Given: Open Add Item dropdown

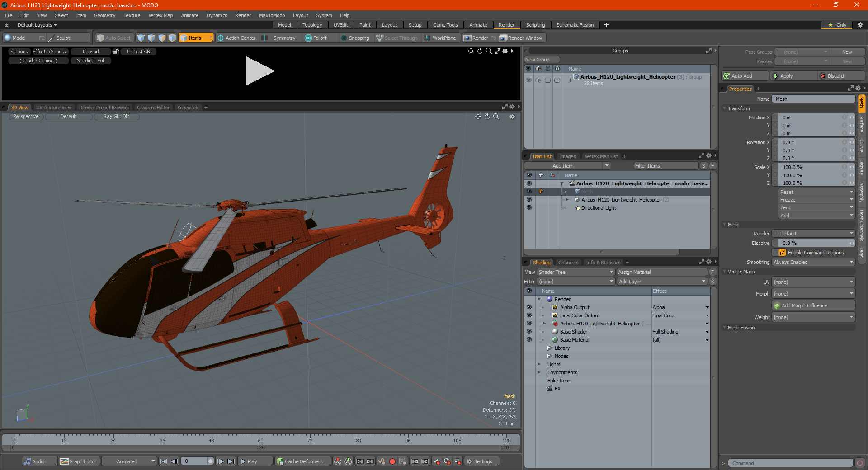Looking at the screenshot, I should 568,166.
